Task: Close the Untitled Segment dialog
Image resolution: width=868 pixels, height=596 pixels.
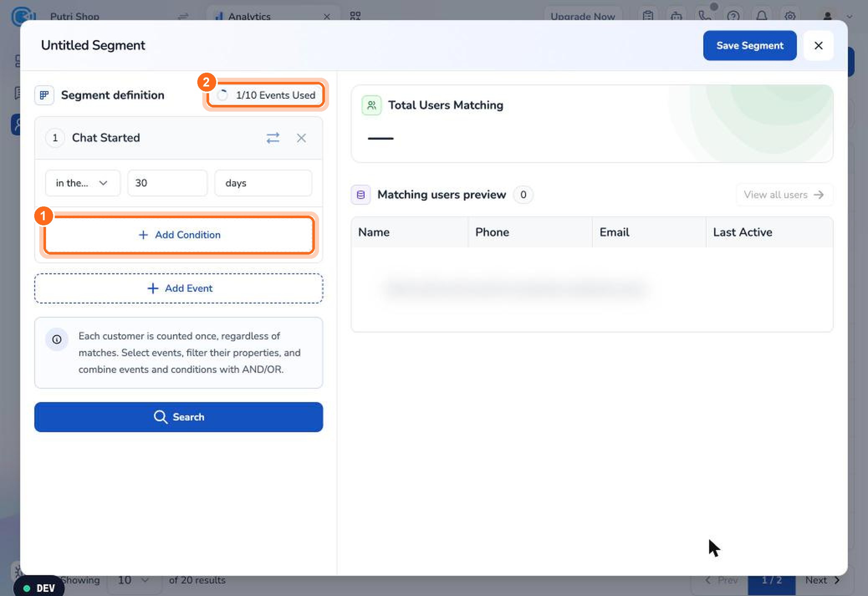Action: (x=818, y=46)
